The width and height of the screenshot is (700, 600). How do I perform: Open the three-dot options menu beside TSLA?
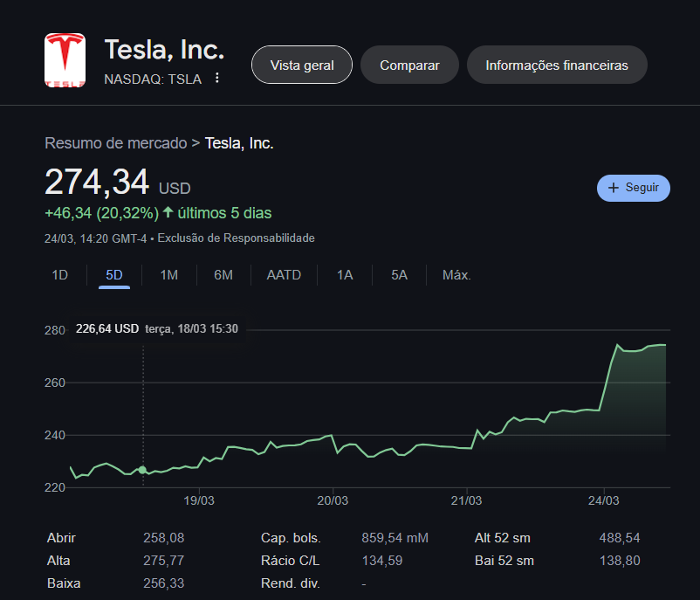pos(217,78)
